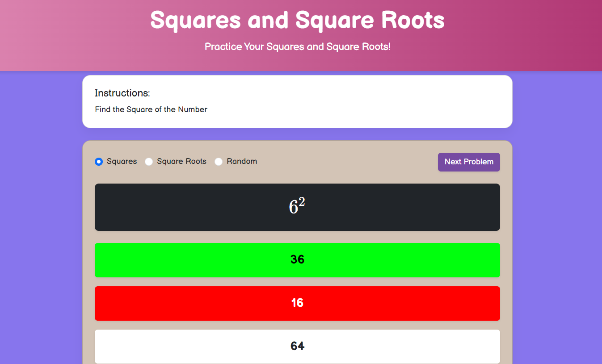602x364 pixels.
Task: Select the Square Roots radio button
Action: pos(149,162)
